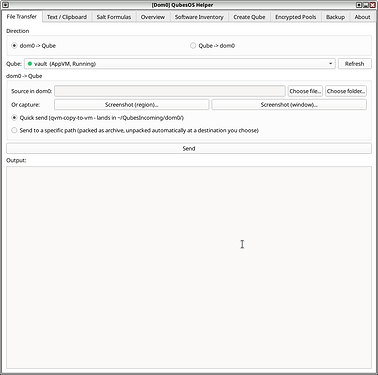Close the QubesOS Helper window

click(373, 5)
